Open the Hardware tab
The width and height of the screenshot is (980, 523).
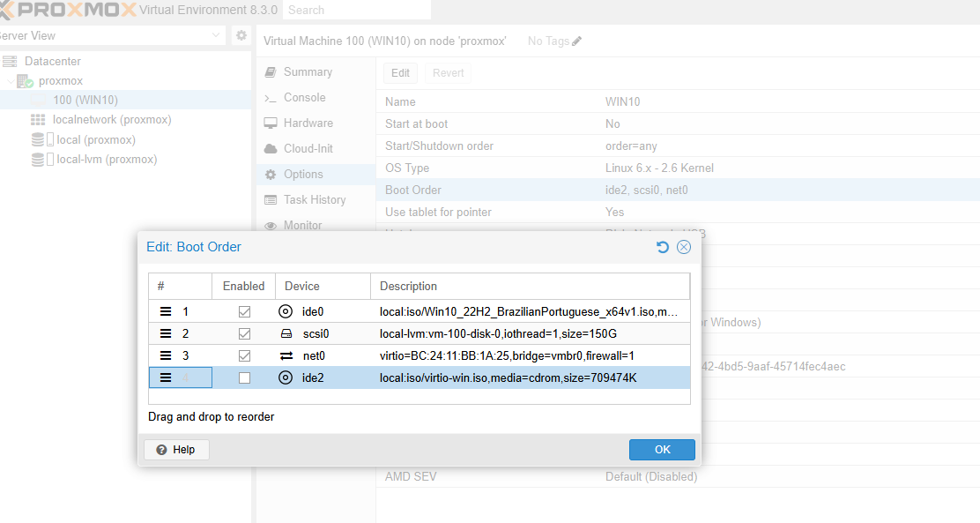tap(316, 123)
